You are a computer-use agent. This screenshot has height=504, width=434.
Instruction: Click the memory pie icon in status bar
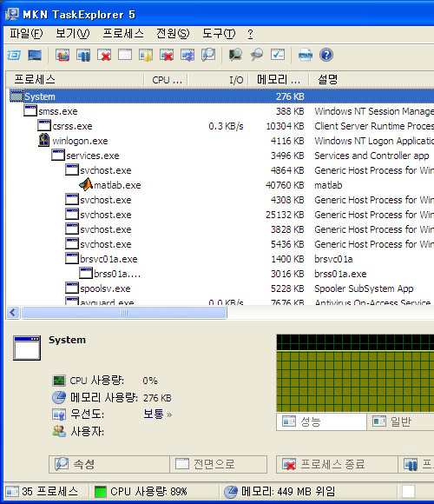[x=231, y=492]
